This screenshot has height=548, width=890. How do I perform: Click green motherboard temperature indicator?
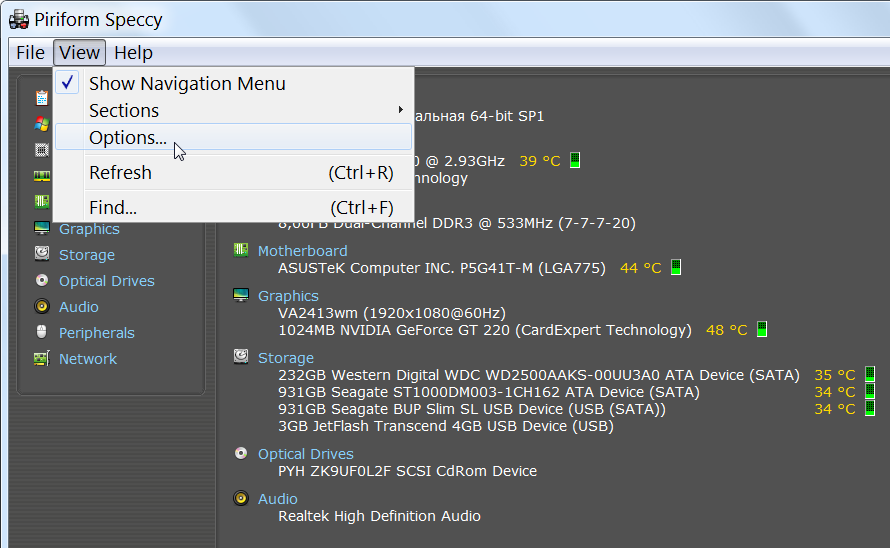click(x=676, y=267)
